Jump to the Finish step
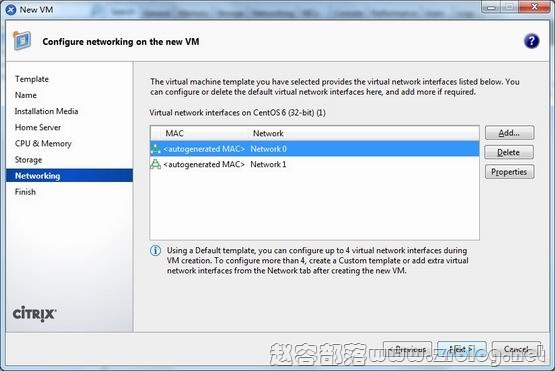Screen dimensions: 555x371 tap(25, 192)
